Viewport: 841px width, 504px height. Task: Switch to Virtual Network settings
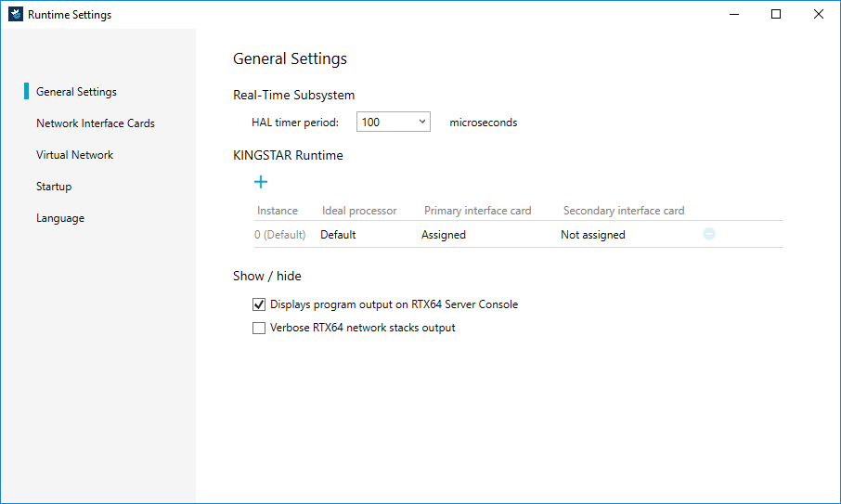click(x=75, y=155)
